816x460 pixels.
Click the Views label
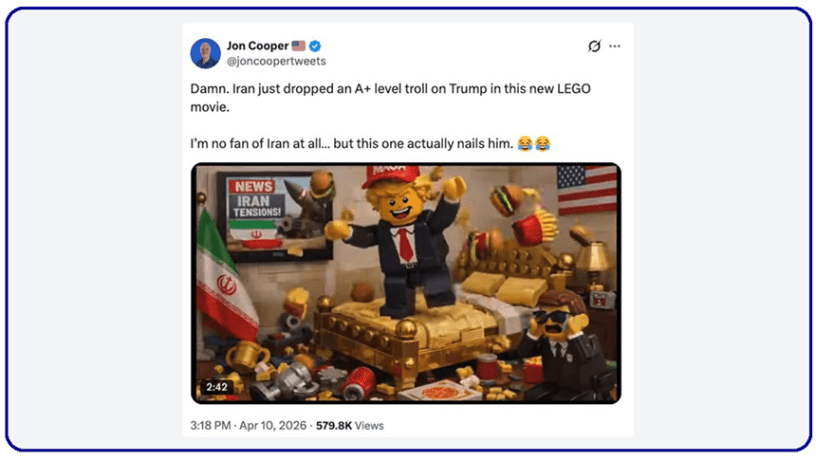[x=369, y=426]
